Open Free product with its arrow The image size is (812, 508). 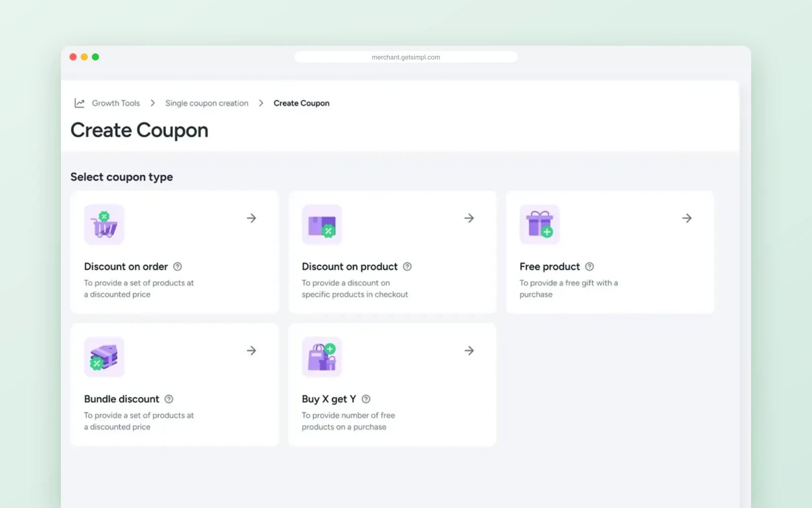687,218
